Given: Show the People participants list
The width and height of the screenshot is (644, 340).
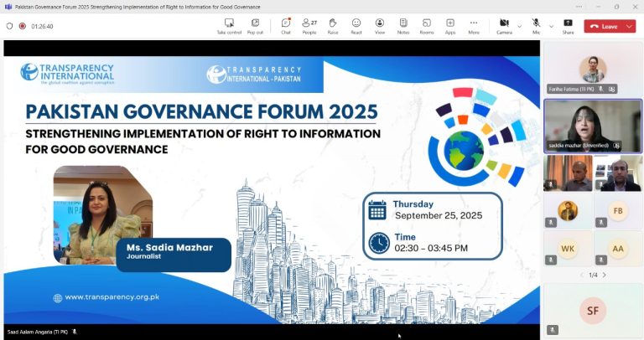Looking at the screenshot, I should click(x=309, y=25).
